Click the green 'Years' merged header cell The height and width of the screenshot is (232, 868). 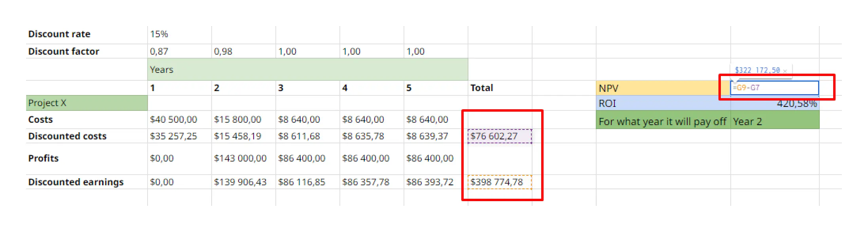[308, 70]
